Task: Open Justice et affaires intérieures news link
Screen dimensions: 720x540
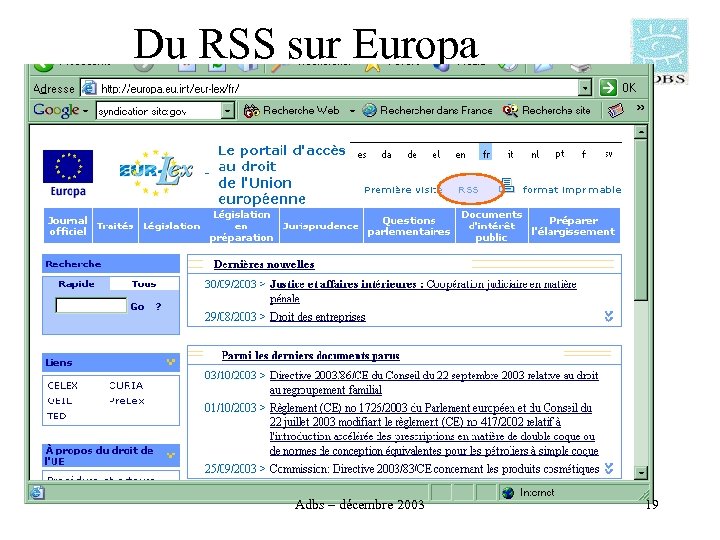Action: point(423,291)
